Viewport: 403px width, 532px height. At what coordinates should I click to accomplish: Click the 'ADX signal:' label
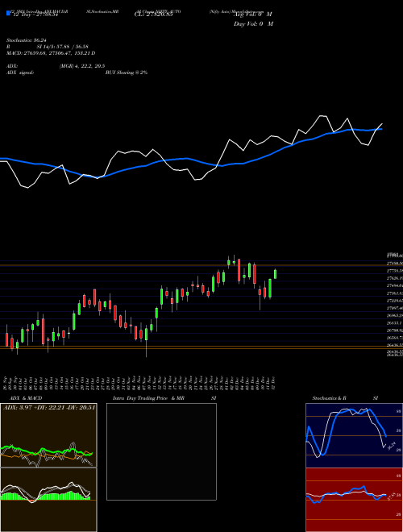click(19, 73)
